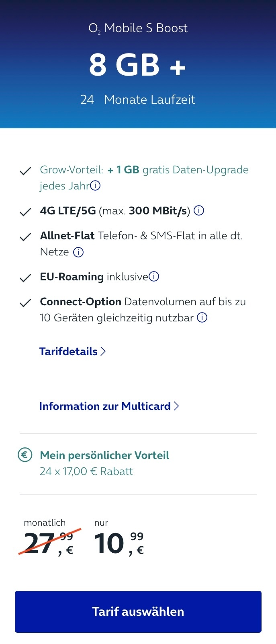Open EU-Roaming inklusive info icon
Viewport: 276px width, 644px height.
(154, 276)
